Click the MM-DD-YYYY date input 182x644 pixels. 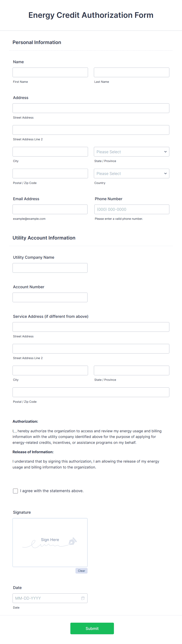pyautogui.click(x=50, y=598)
